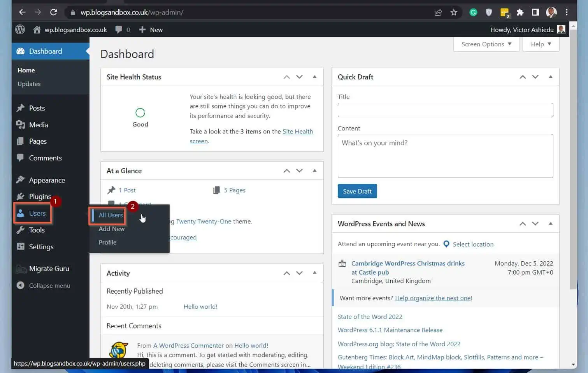Viewport: 588px width, 373px height.
Task: Move Site Health Status panel up
Action: pyautogui.click(x=287, y=77)
